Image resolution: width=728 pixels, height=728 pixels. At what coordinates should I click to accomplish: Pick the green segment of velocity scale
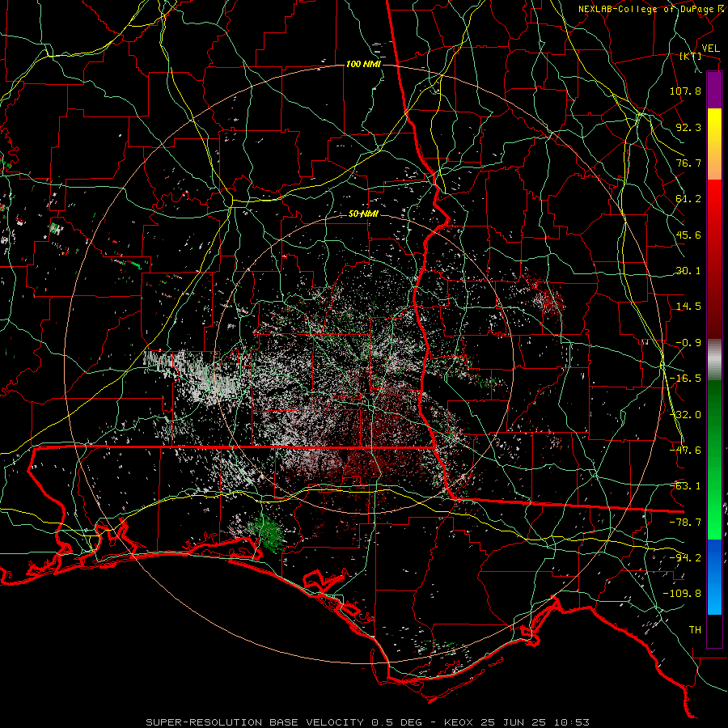coord(714,459)
